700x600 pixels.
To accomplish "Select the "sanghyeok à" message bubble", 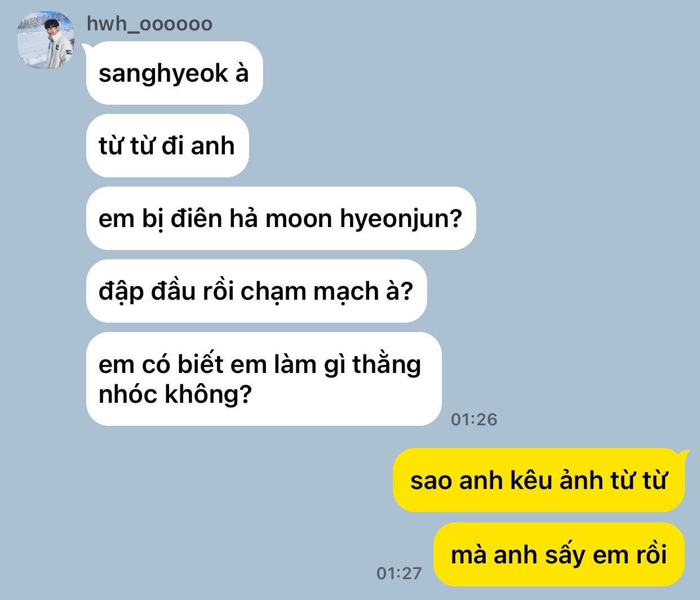I will 175,73.
